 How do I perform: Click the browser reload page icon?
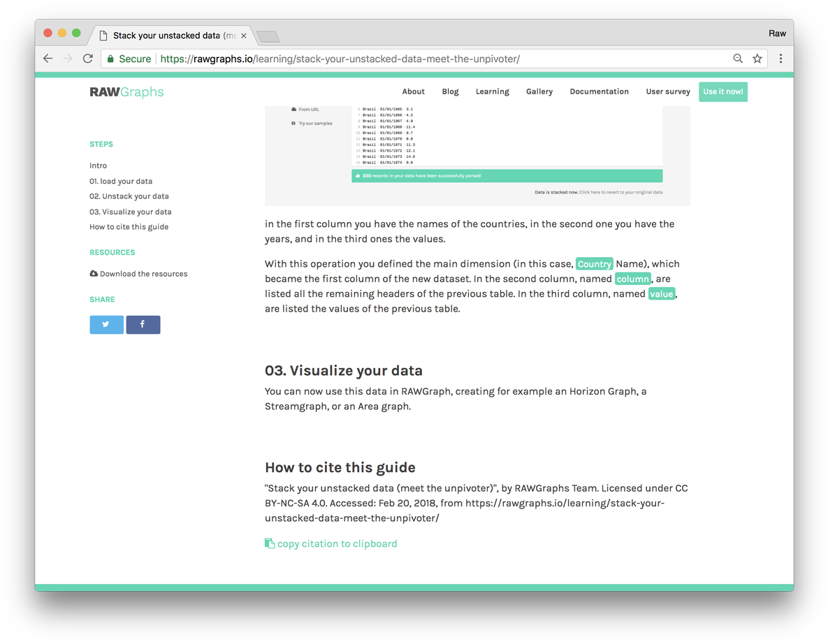coord(88,59)
